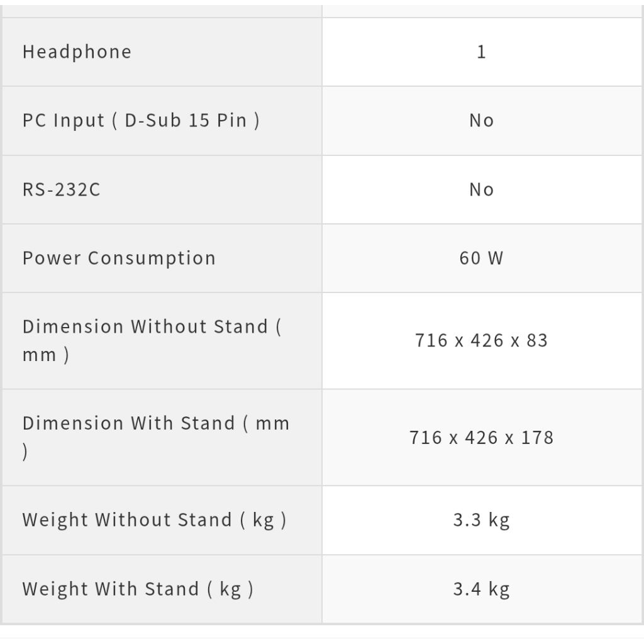Select the 716 x 426 x 83 value
Viewport: 644px width, 644px height.
click(481, 340)
